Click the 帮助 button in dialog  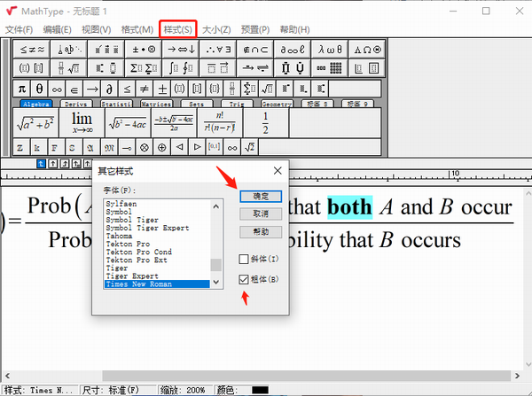click(x=261, y=232)
